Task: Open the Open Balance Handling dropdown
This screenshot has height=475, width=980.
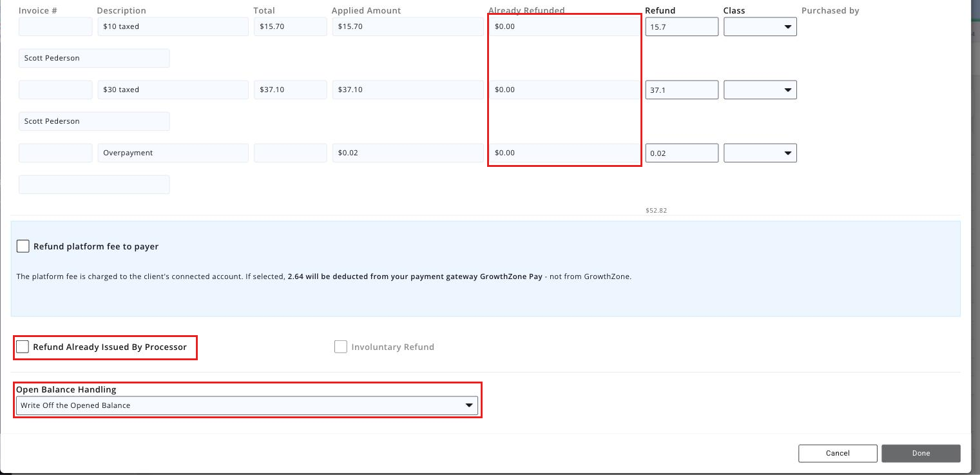Action: pyautogui.click(x=247, y=405)
